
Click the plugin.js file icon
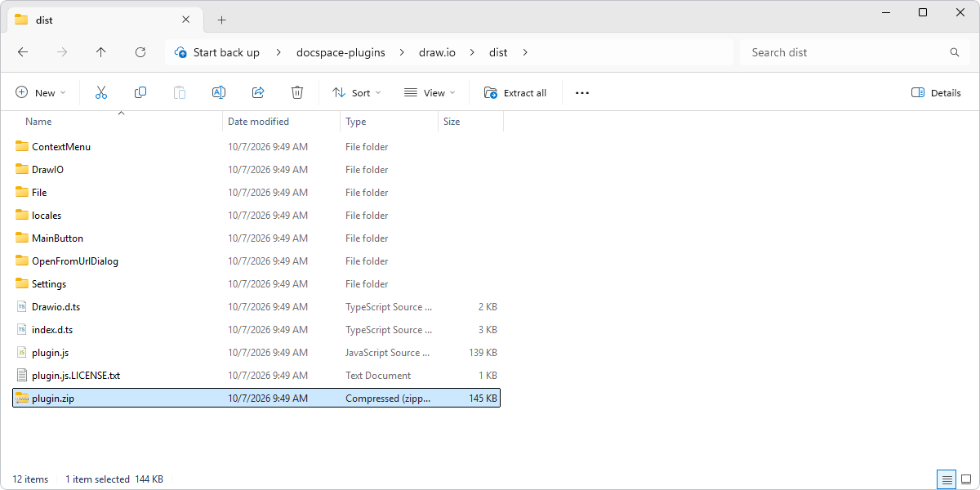22,353
